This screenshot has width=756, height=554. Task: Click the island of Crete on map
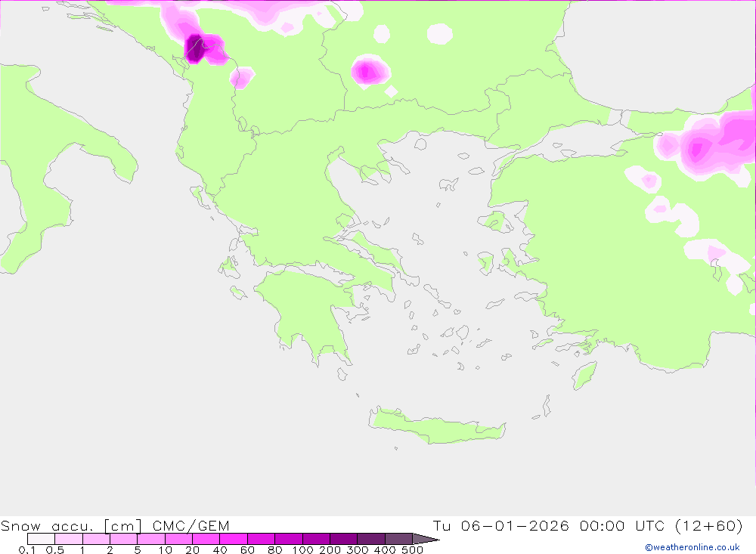pos(436,427)
